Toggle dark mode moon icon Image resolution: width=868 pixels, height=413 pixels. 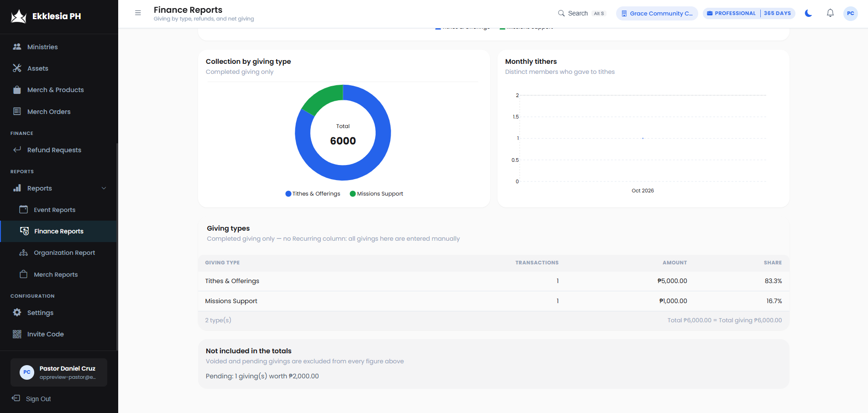tap(808, 13)
